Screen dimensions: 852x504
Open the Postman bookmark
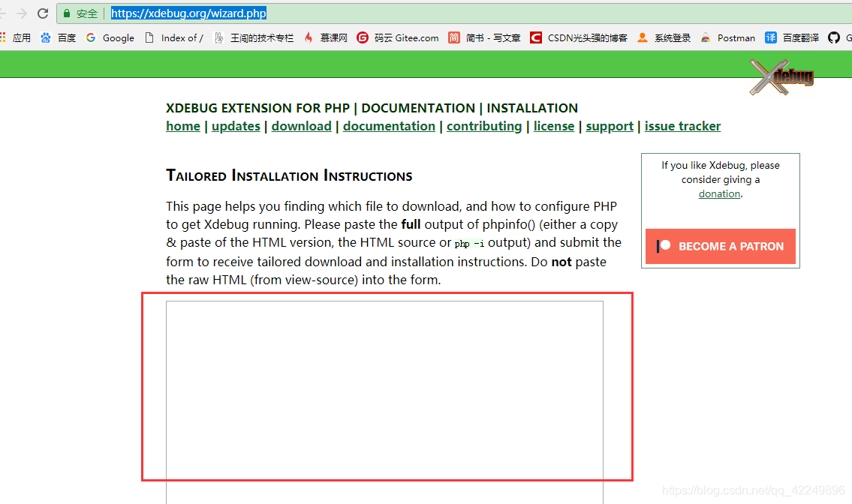tap(727, 37)
